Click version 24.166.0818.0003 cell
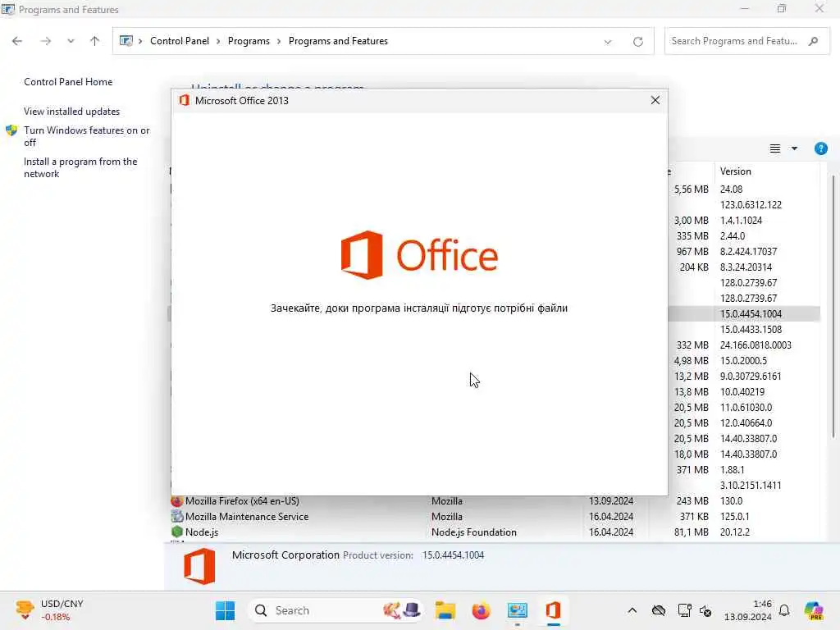 coord(756,345)
